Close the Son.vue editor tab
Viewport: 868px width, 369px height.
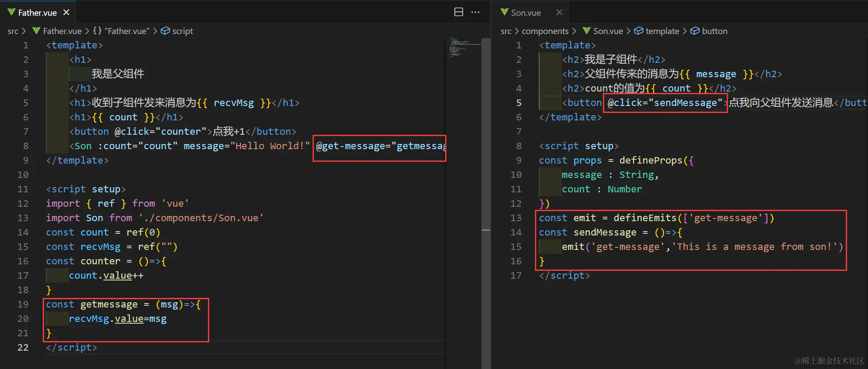559,13
